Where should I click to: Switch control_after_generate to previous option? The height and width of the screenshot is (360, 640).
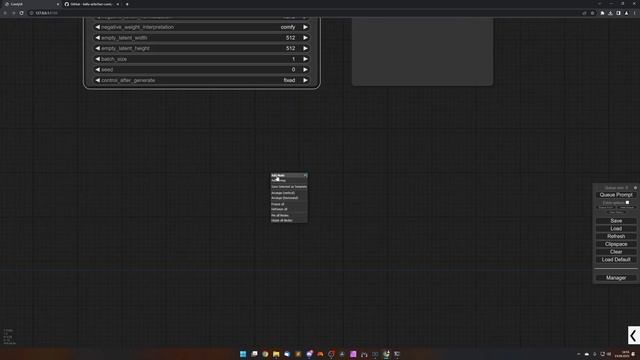[98, 80]
